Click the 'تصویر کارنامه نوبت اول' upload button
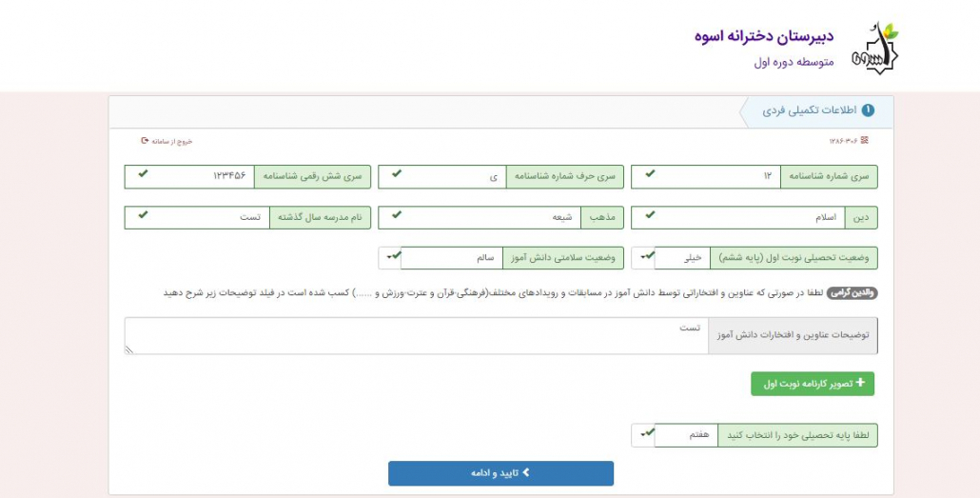 pyautogui.click(x=813, y=384)
